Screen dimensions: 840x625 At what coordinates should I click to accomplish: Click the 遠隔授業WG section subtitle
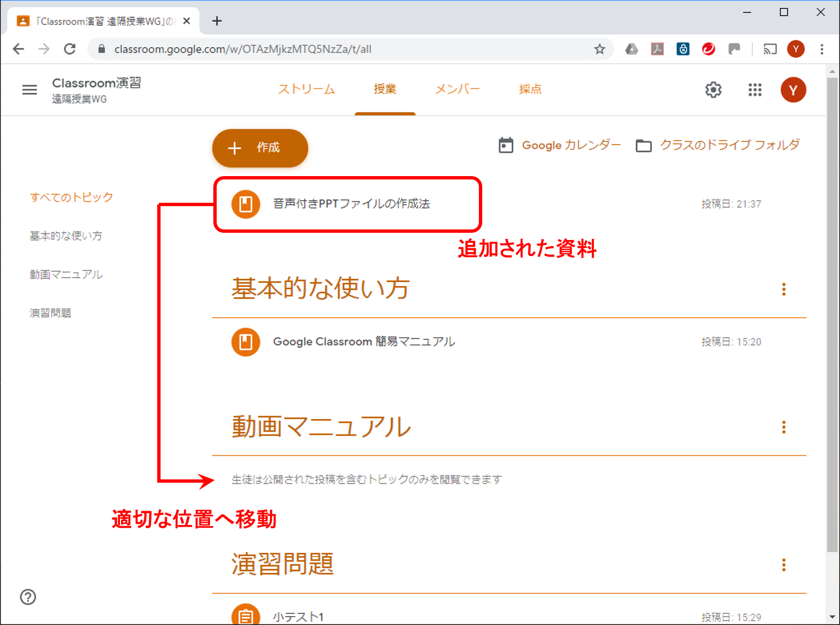click(x=79, y=99)
